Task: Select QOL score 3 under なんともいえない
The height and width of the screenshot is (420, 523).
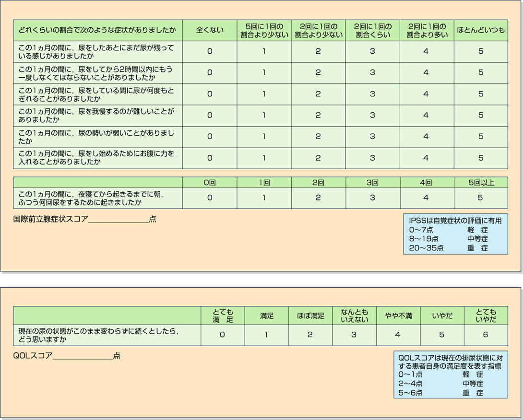Action: click(354, 335)
